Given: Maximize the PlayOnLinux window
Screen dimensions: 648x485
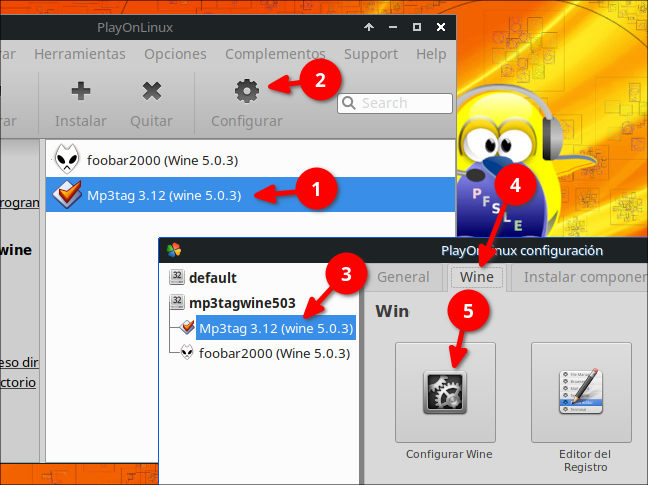Looking at the screenshot, I should [x=417, y=27].
